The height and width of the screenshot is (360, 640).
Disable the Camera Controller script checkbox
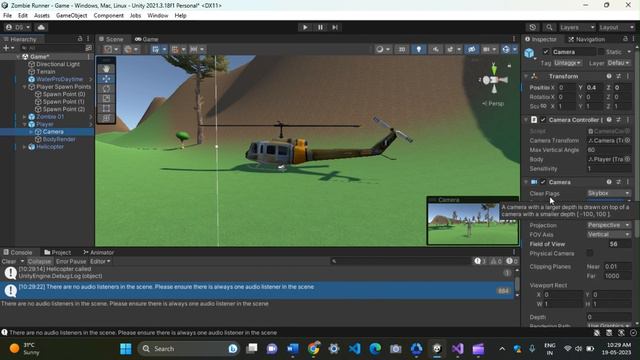(x=543, y=120)
